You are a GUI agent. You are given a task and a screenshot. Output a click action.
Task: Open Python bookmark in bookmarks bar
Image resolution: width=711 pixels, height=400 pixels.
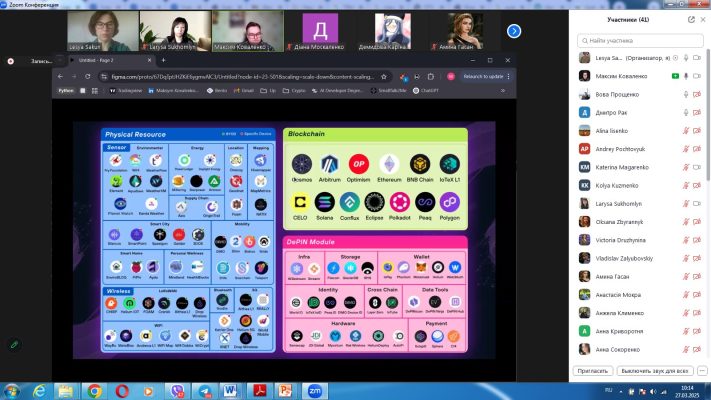tap(66, 91)
